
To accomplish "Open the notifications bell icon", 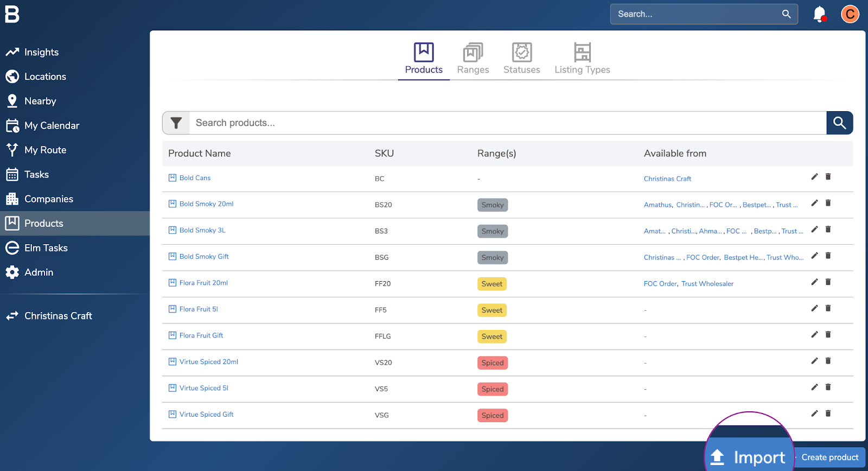I will (x=819, y=14).
